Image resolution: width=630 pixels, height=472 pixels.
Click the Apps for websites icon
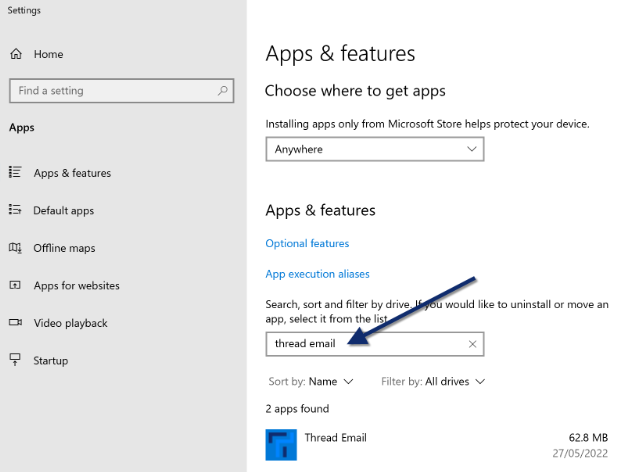pyautogui.click(x=15, y=285)
